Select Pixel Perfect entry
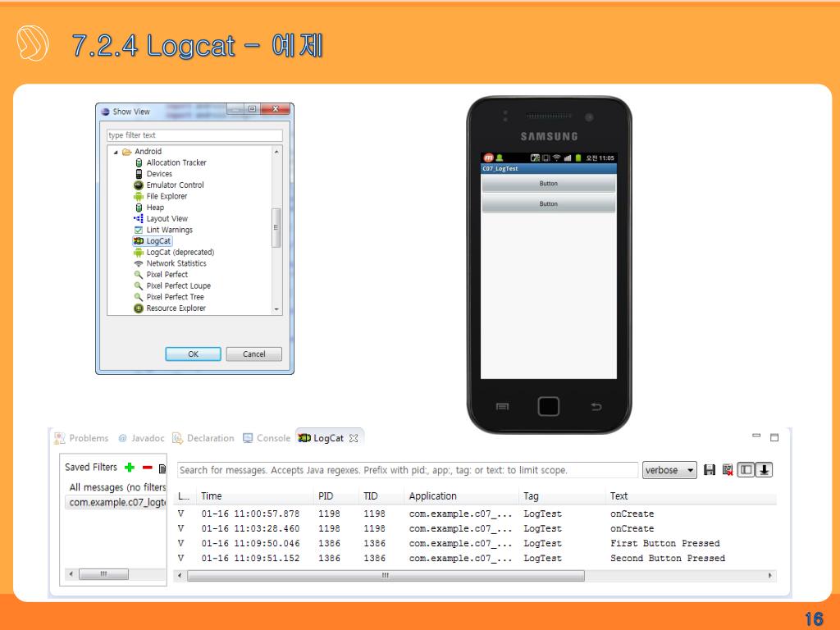Screen dimensions: 840x630 tap(161, 274)
